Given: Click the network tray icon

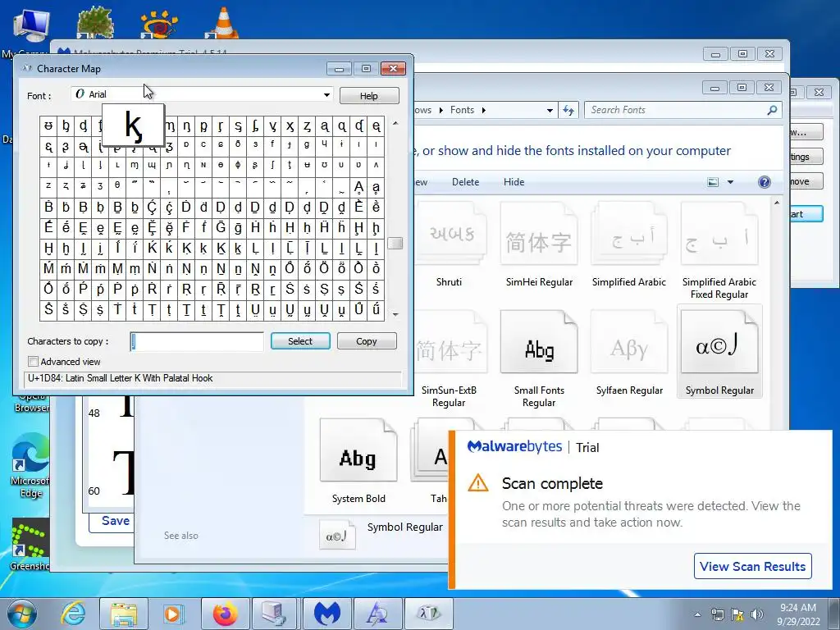Looking at the screenshot, I should point(717,614).
